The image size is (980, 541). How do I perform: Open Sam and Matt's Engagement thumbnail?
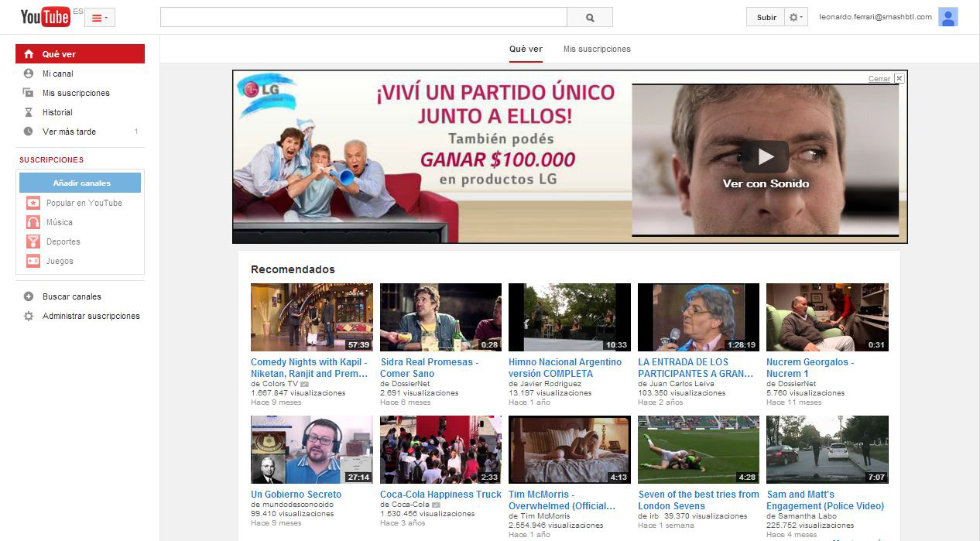[828, 450]
